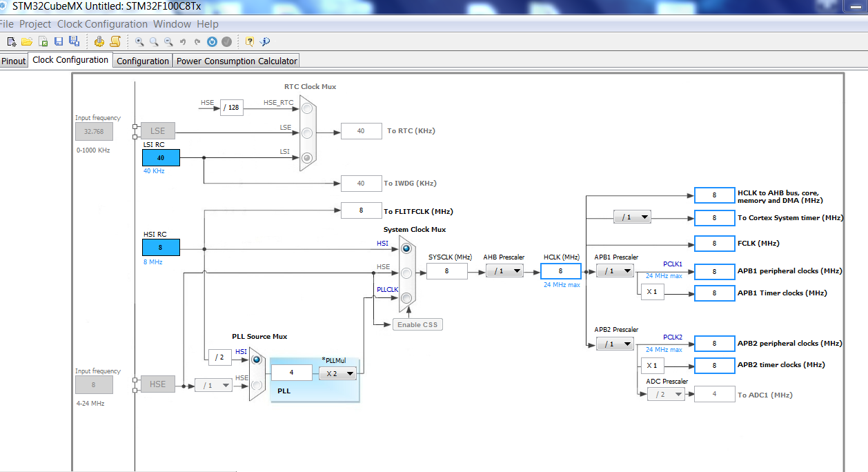Click the HCLK (MHz) value field

(x=561, y=271)
